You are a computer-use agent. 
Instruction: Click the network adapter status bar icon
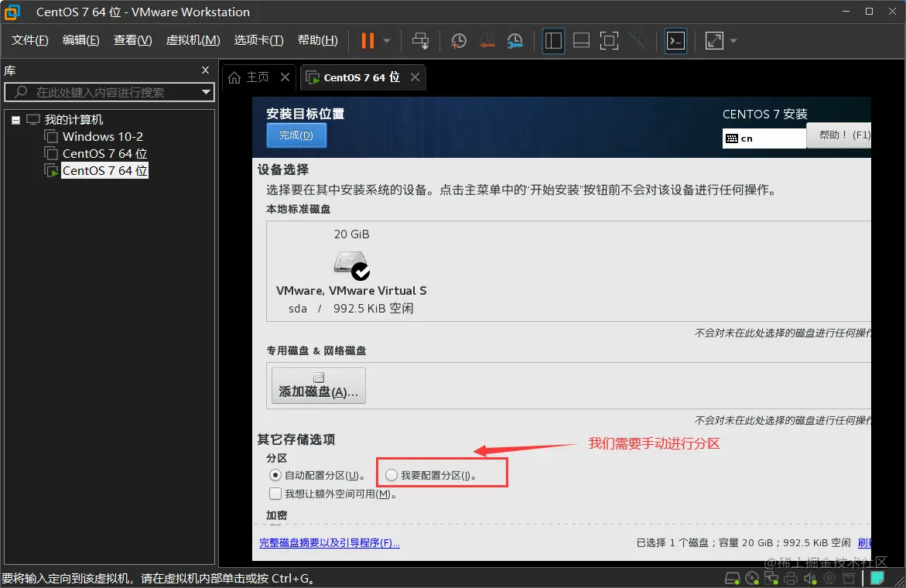pos(771,578)
